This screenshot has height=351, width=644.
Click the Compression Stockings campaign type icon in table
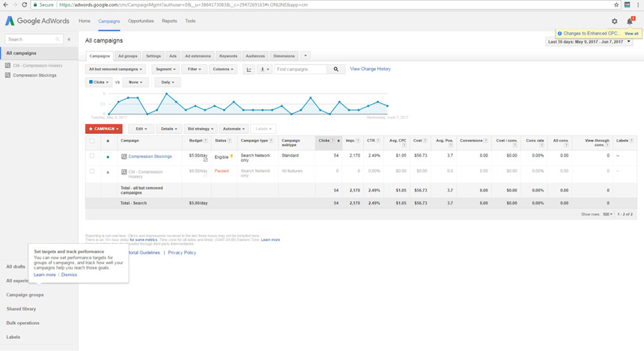124,156
